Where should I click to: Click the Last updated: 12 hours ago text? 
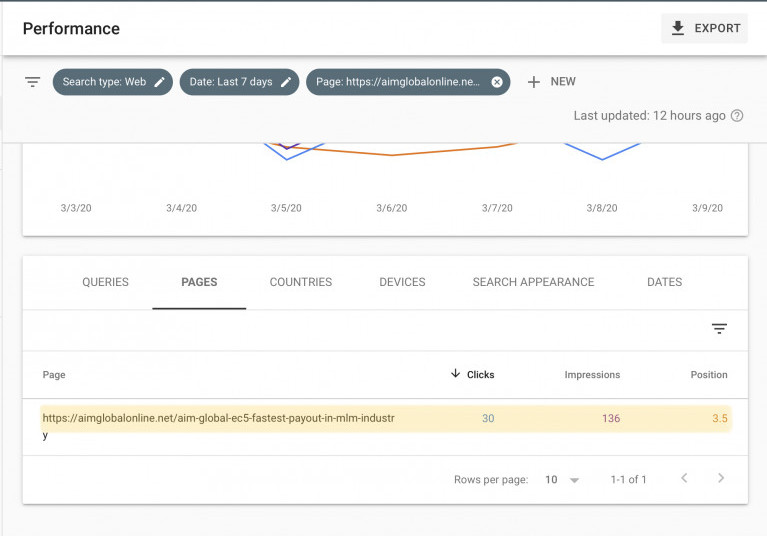pos(649,116)
